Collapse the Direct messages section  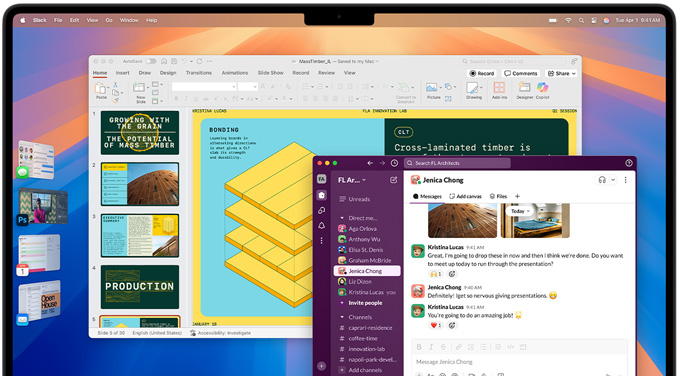(x=342, y=218)
